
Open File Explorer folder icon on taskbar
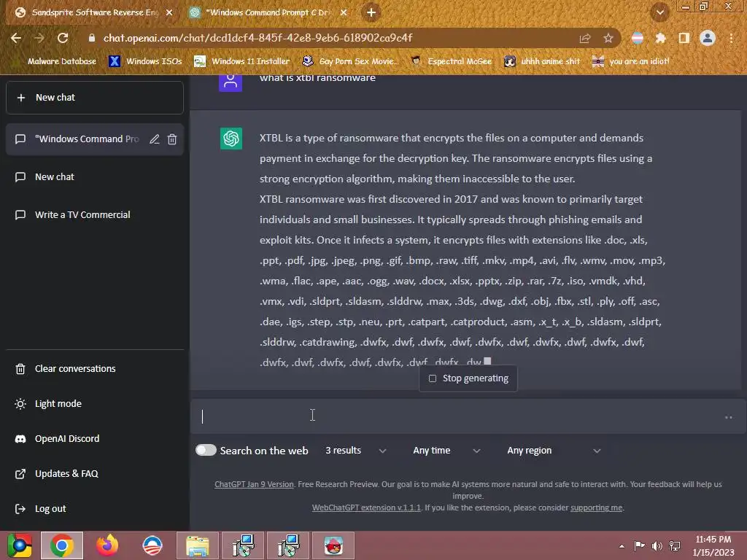click(x=198, y=545)
